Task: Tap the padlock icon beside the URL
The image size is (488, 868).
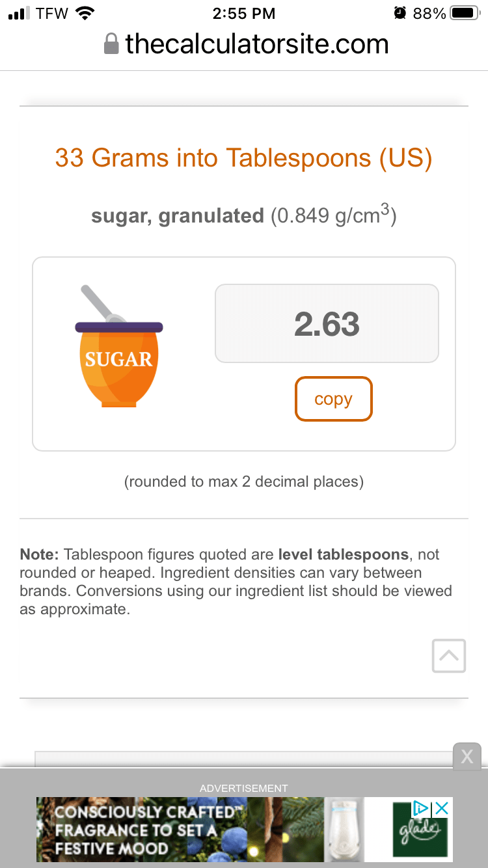Action: pos(111,44)
